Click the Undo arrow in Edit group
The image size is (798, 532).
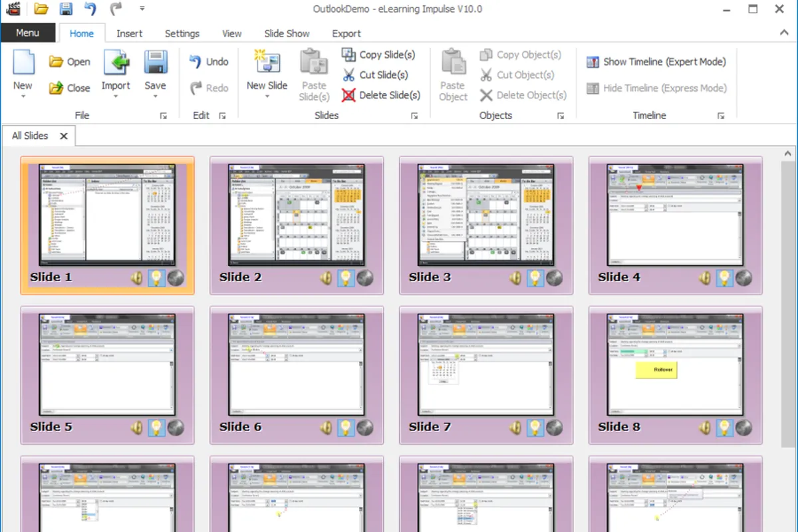[196, 62]
